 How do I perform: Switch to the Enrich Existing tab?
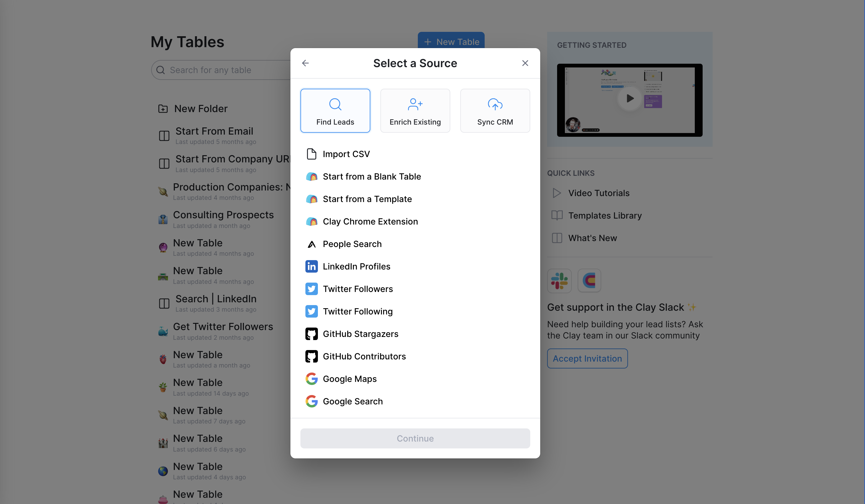[x=415, y=111]
